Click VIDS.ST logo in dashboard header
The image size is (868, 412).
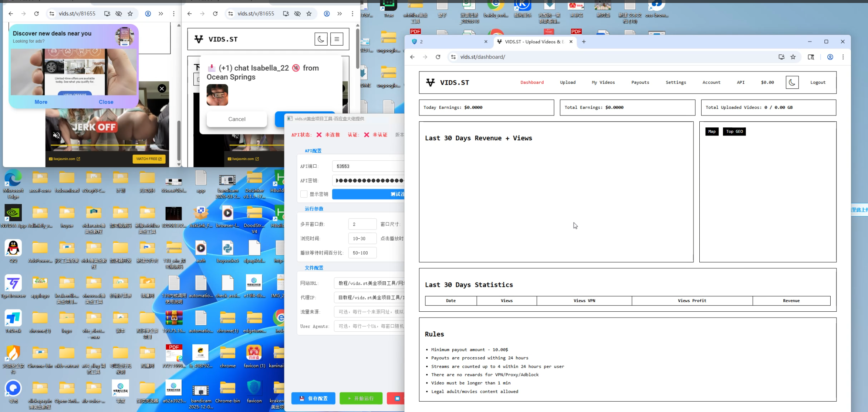click(x=447, y=82)
